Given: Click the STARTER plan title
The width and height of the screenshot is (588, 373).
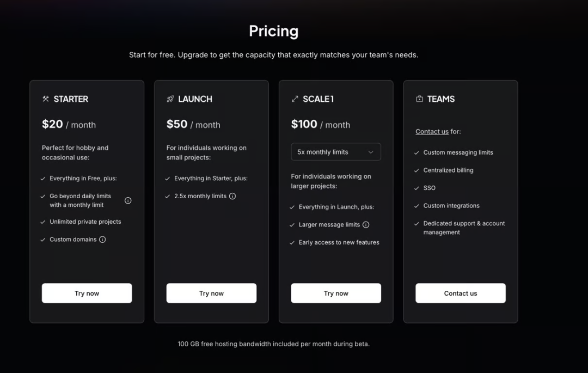Looking at the screenshot, I should pyautogui.click(x=71, y=99).
